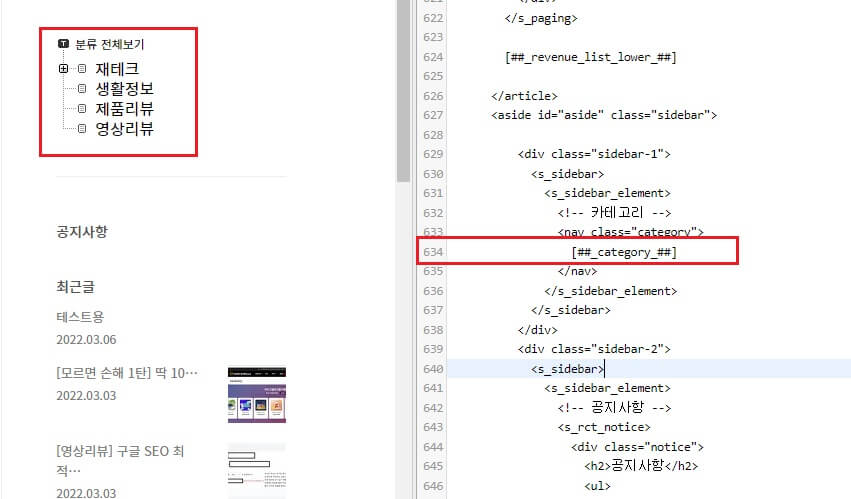Click the <aside id="aside" class="sidebar"> line
Viewport: 851px width, 499px height.
coord(604,115)
